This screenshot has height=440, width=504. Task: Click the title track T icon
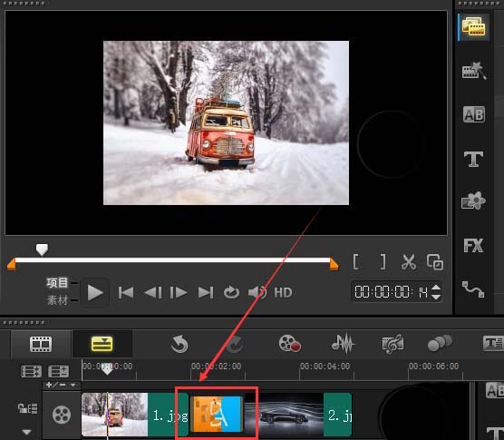[x=494, y=433]
